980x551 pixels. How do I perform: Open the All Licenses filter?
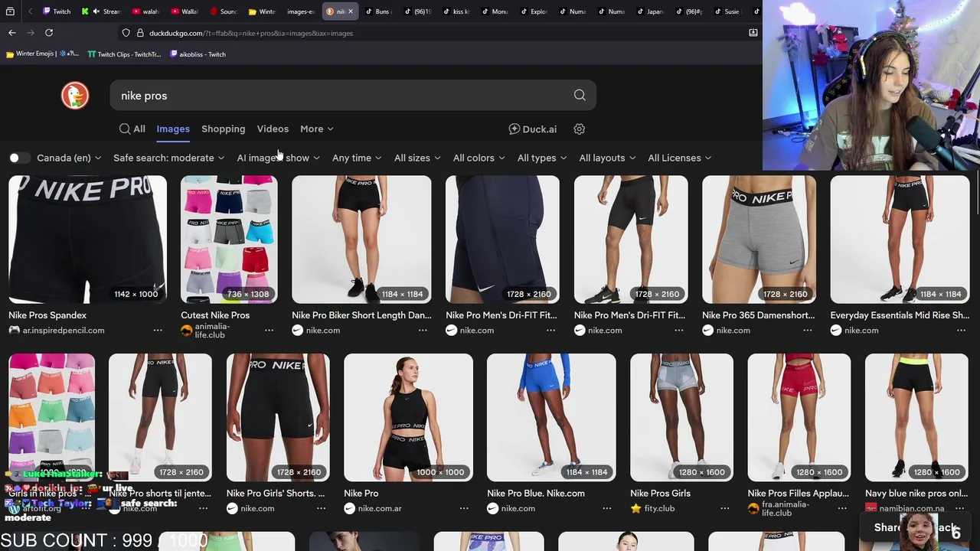(680, 158)
